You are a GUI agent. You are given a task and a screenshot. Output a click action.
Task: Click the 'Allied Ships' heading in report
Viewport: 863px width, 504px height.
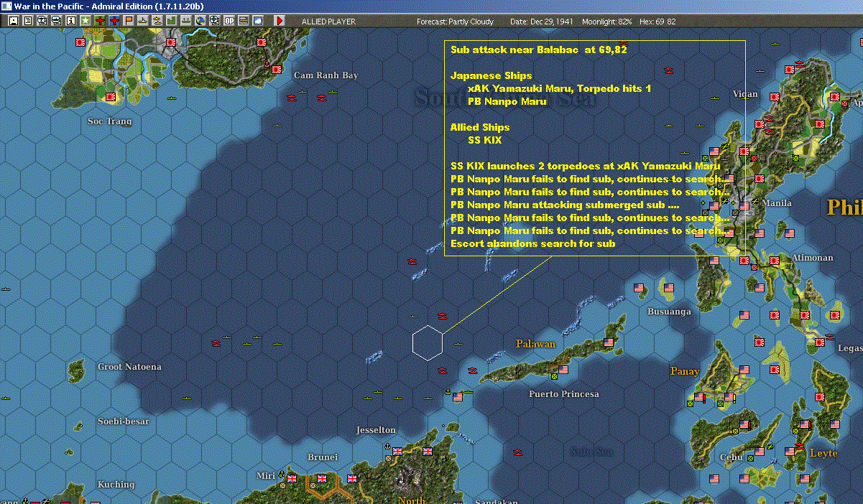point(480,127)
